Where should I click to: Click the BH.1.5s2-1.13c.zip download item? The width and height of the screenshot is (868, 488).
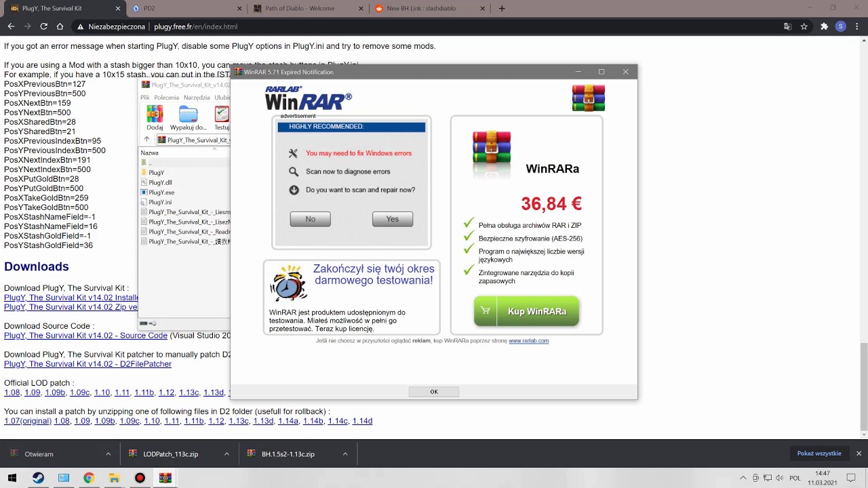[x=288, y=454]
